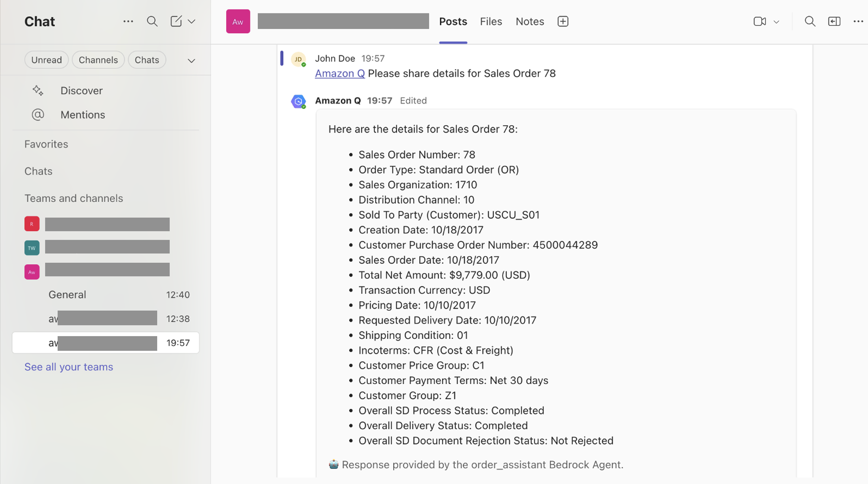868x484 pixels.
Task: Click the Edited label on the reply
Action: tap(413, 101)
